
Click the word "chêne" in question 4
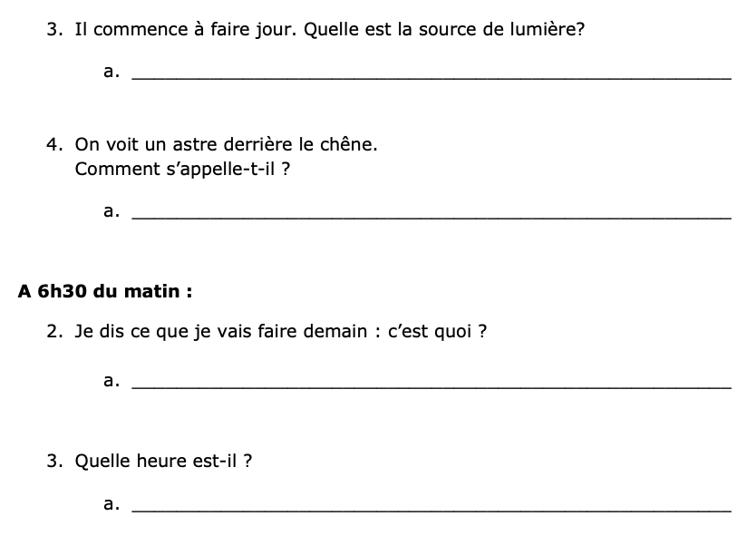click(350, 144)
